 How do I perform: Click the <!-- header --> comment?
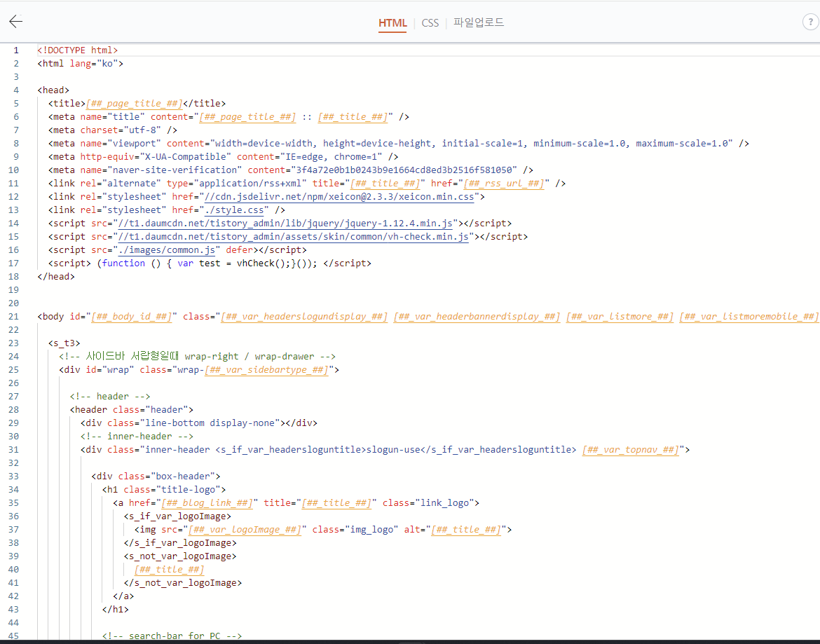[110, 396]
